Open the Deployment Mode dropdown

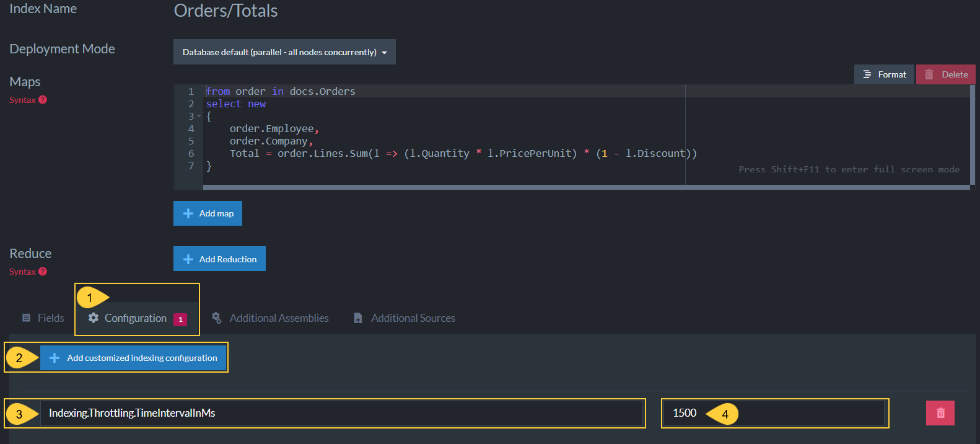pos(284,52)
